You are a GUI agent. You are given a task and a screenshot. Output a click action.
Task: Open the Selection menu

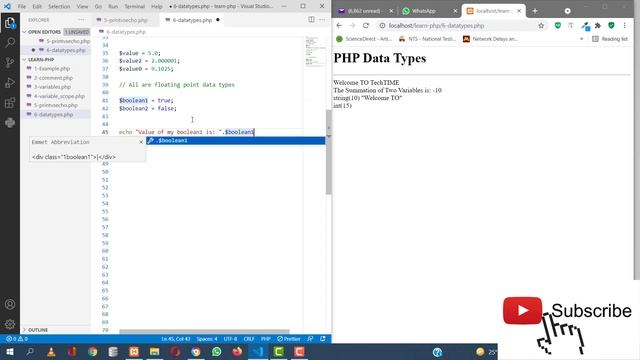tap(59, 7)
